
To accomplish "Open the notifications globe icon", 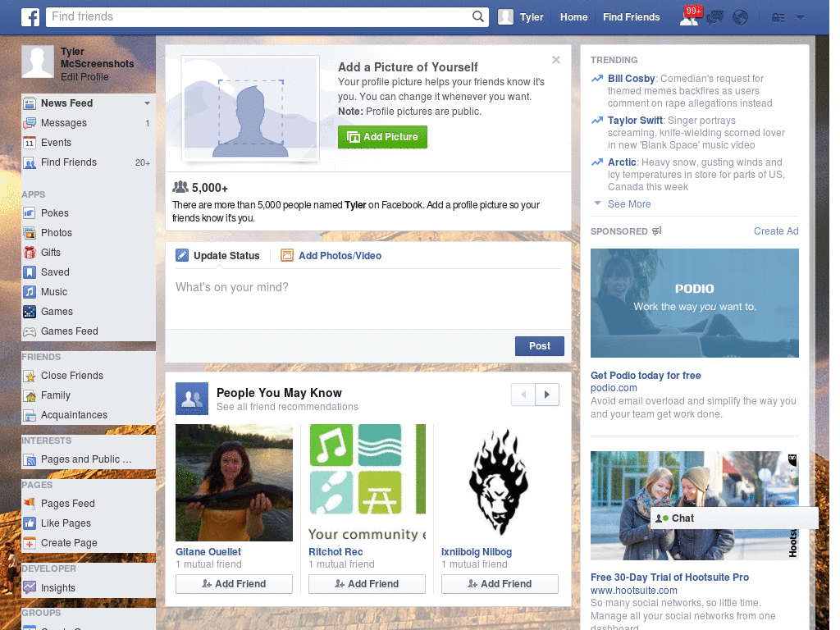I will point(741,18).
